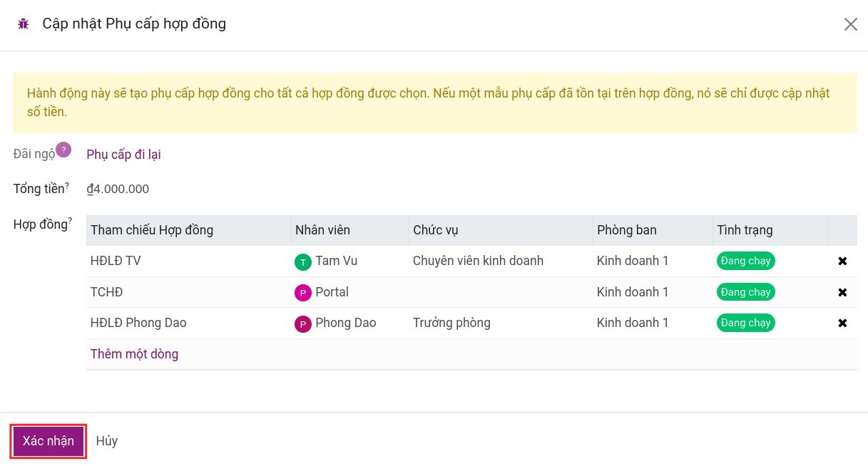Sort by the Nhân viên column header
This screenshot has height=466, width=868.
(x=322, y=230)
